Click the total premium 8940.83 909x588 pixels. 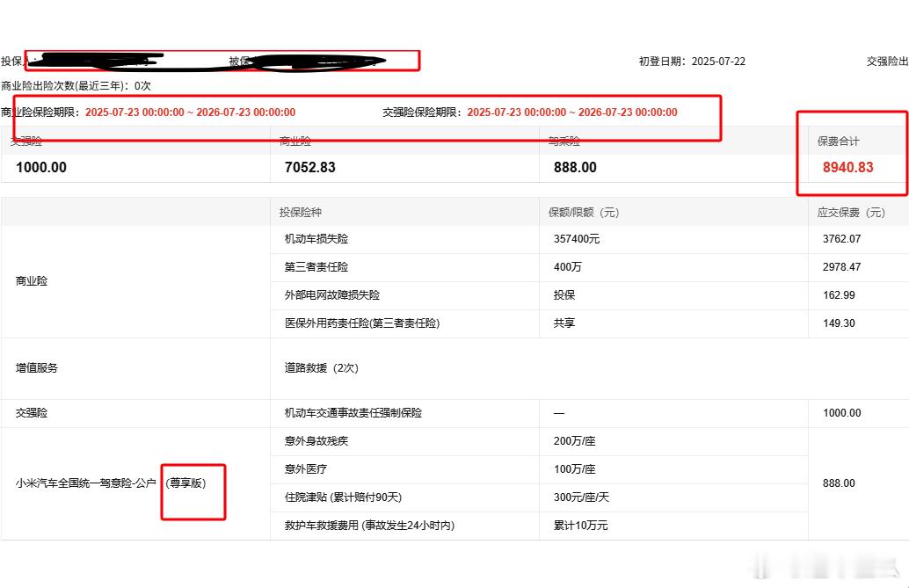pyautogui.click(x=847, y=168)
